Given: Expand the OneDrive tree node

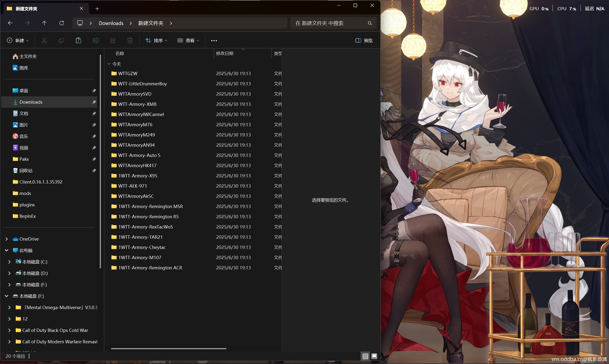Looking at the screenshot, I should coord(7,239).
